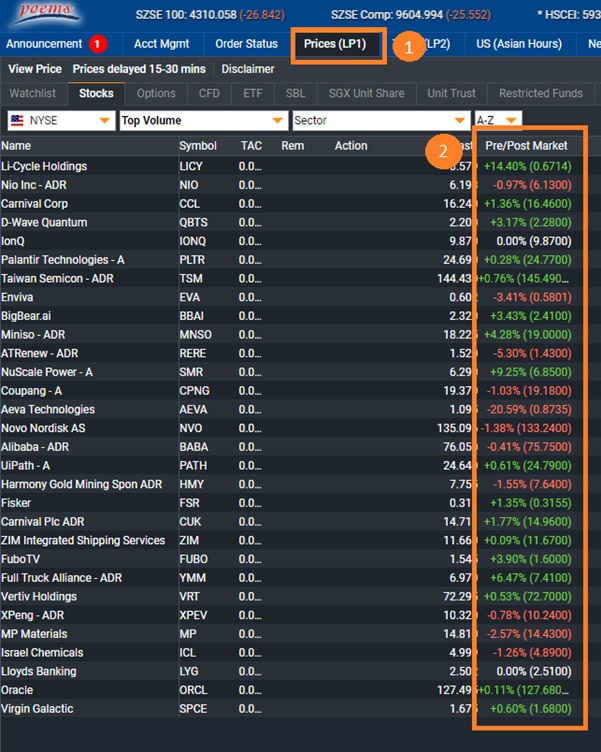Click 'Prices delayed 15-30 mins' label

(139, 69)
